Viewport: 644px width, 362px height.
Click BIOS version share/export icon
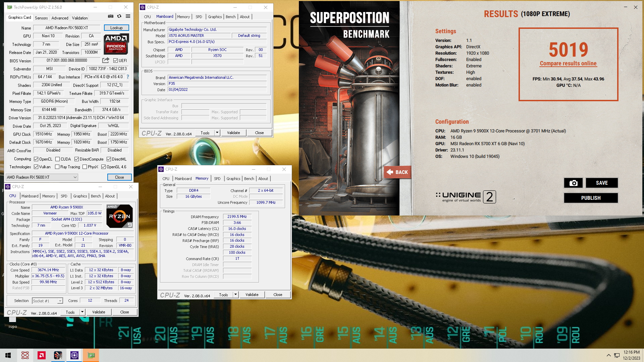pos(106,60)
